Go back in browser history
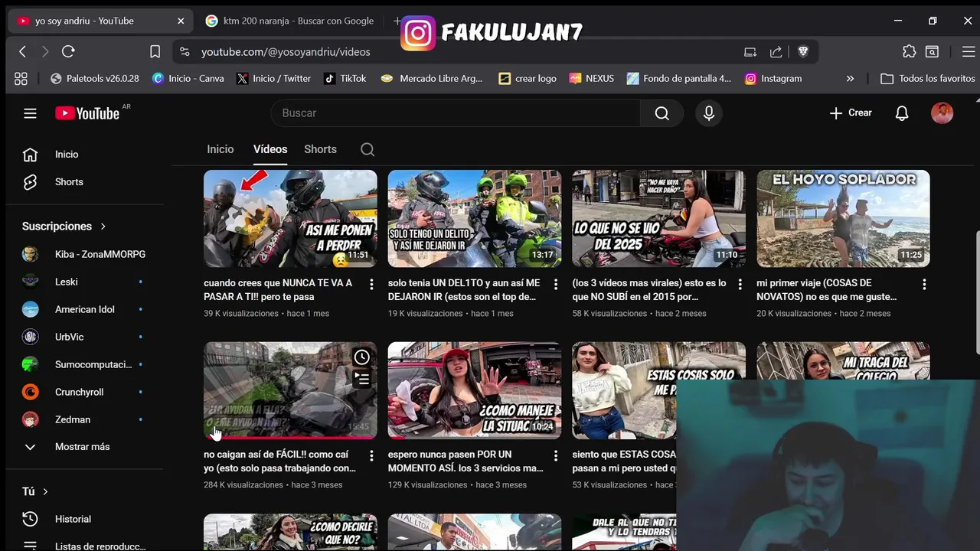 pyautogui.click(x=23, y=51)
